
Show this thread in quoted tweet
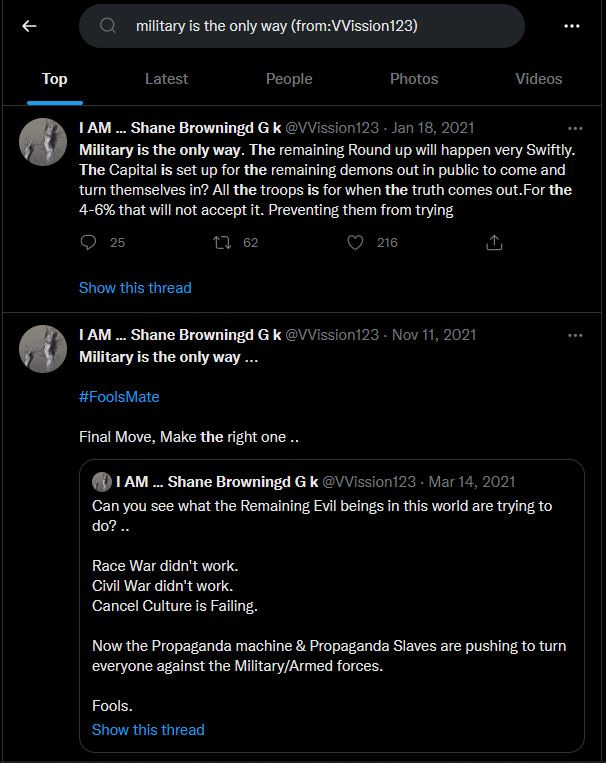click(x=148, y=730)
